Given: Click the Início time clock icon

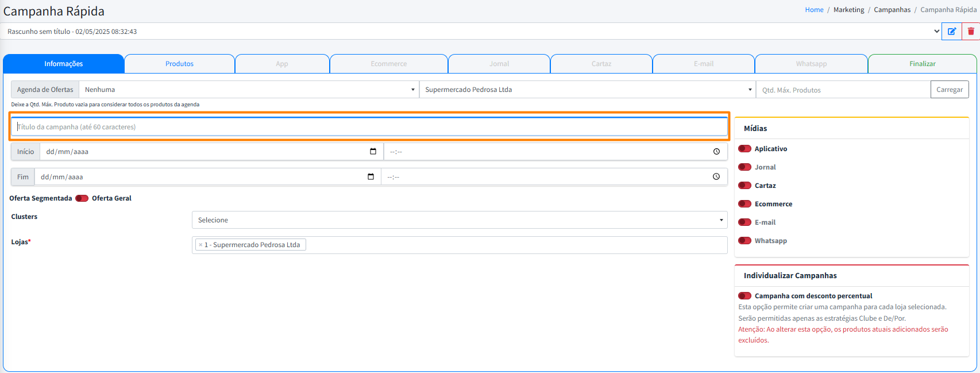Looking at the screenshot, I should point(716,152).
